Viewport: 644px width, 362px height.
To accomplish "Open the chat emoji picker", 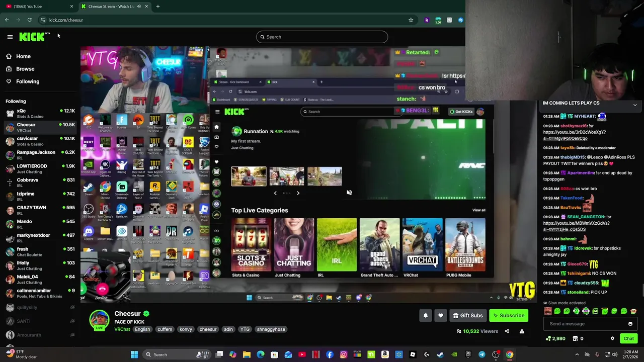I will point(630,324).
